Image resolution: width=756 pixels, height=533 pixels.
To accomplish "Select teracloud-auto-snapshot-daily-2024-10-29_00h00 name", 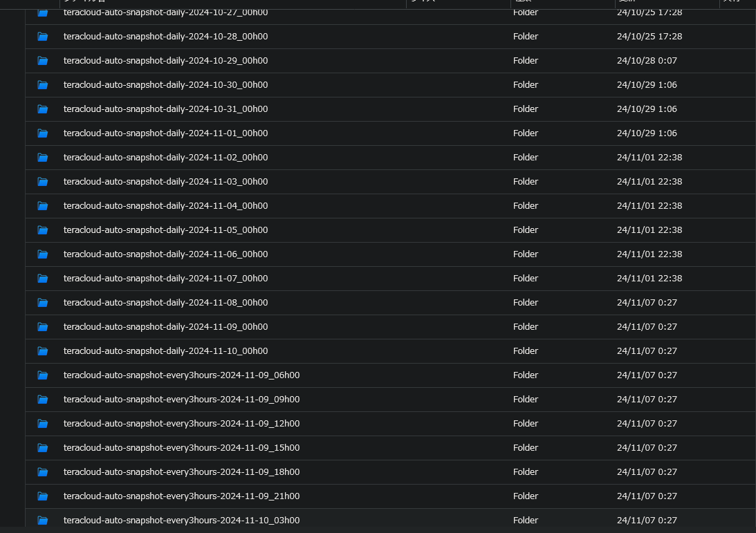I will pyautogui.click(x=165, y=61).
